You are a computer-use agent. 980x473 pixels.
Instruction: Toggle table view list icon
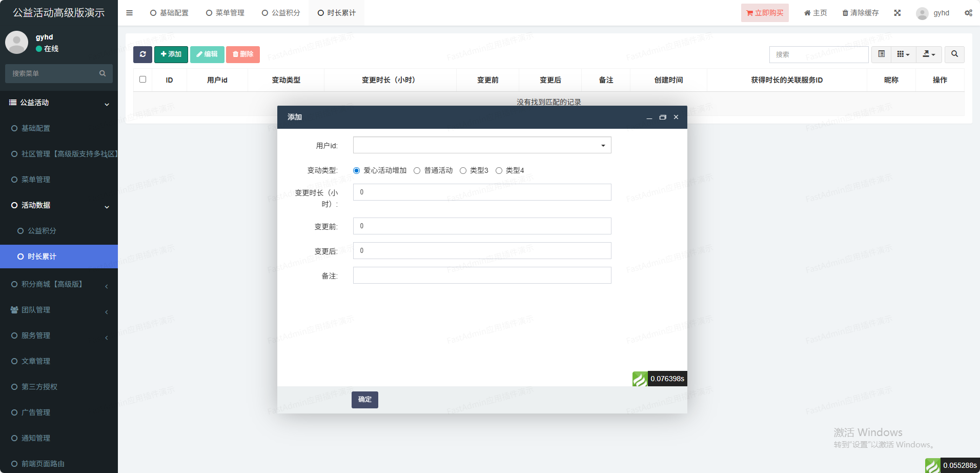pyautogui.click(x=881, y=54)
